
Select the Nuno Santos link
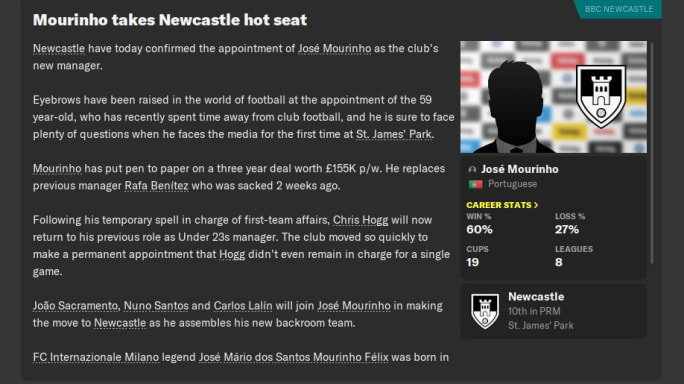point(156,305)
